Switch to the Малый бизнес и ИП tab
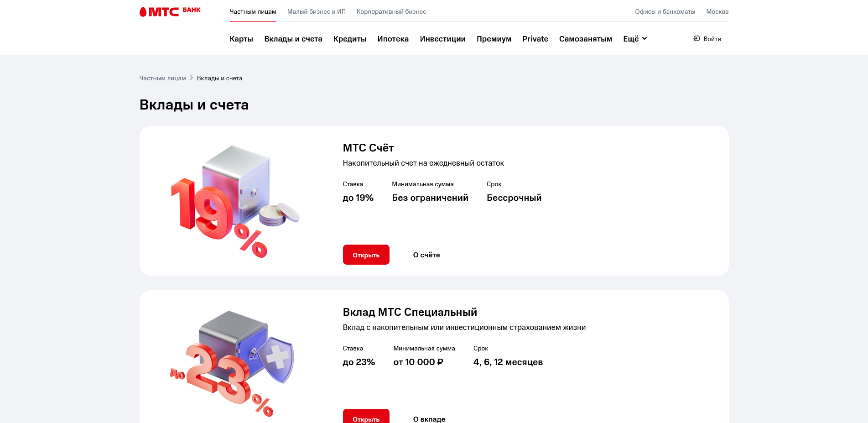 317,12
